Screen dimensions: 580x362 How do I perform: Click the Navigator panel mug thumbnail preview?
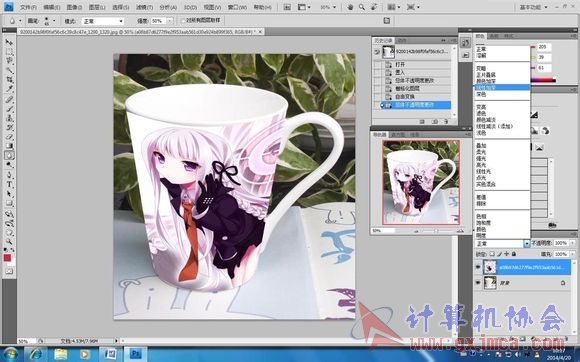pos(421,183)
